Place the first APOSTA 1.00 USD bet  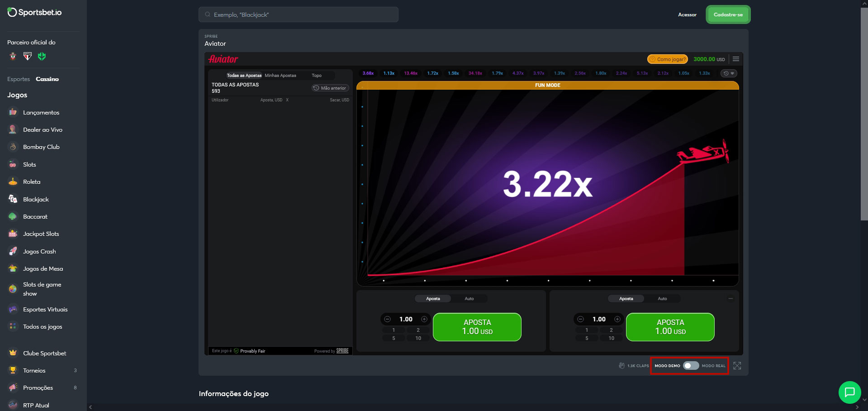coord(477,327)
